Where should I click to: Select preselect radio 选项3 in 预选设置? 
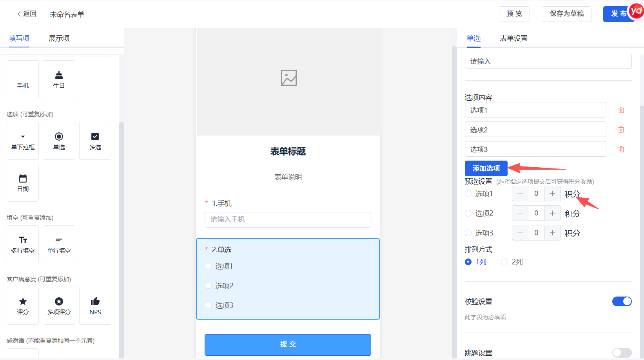click(x=468, y=233)
